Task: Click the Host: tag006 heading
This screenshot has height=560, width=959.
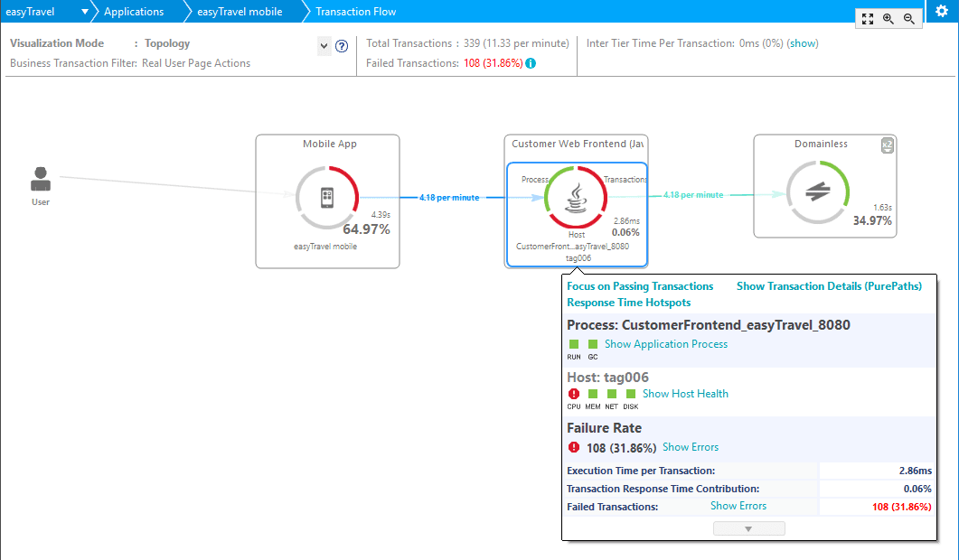Action: (607, 378)
